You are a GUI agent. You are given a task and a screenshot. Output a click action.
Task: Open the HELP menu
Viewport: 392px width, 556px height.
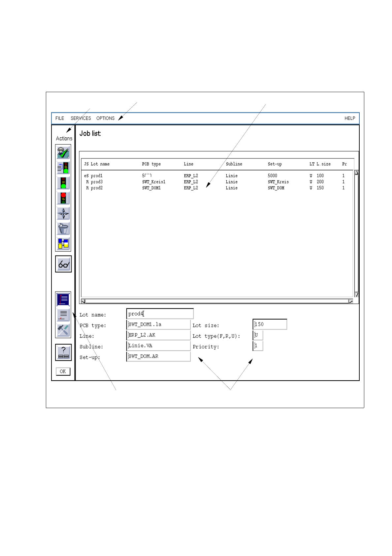pyautogui.click(x=350, y=118)
